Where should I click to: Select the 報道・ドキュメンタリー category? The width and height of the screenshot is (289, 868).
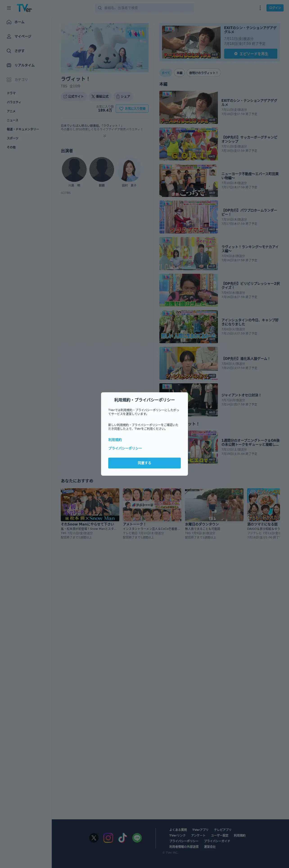pos(23,129)
